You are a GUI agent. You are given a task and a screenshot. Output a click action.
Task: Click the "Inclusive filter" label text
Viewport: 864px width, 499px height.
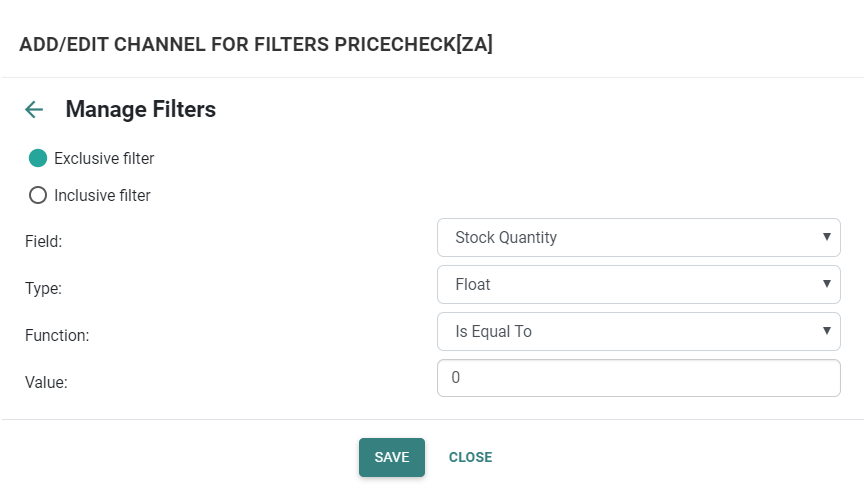coord(102,195)
